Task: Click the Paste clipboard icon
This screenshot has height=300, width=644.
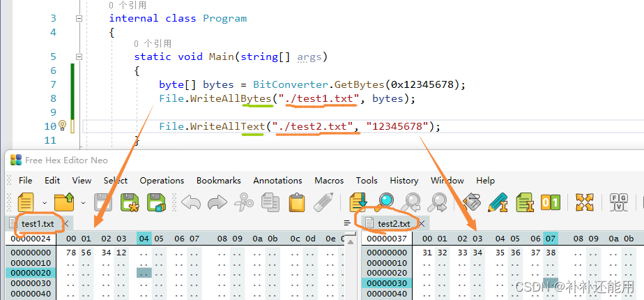Action: click(x=296, y=202)
